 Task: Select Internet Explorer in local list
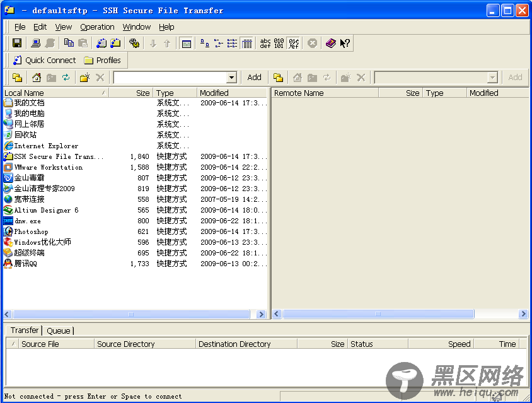(46, 146)
